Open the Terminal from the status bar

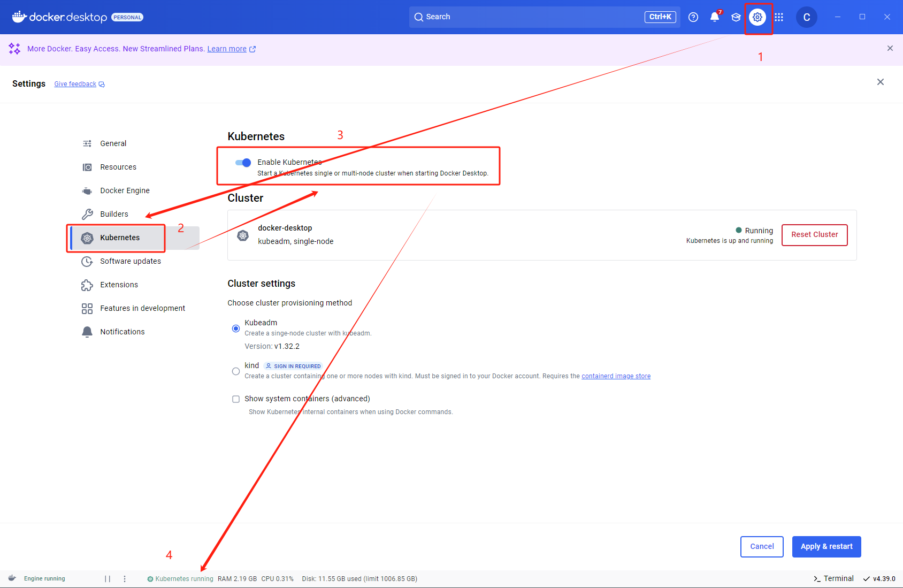pyautogui.click(x=833, y=578)
